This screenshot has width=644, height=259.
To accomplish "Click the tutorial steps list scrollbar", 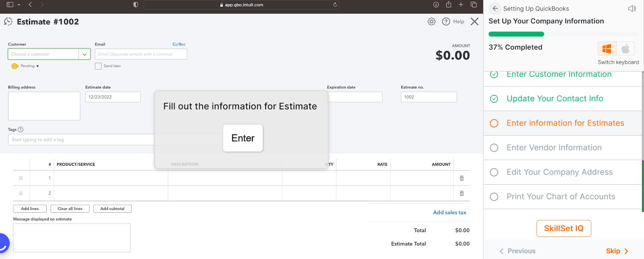I will click(x=643, y=141).
